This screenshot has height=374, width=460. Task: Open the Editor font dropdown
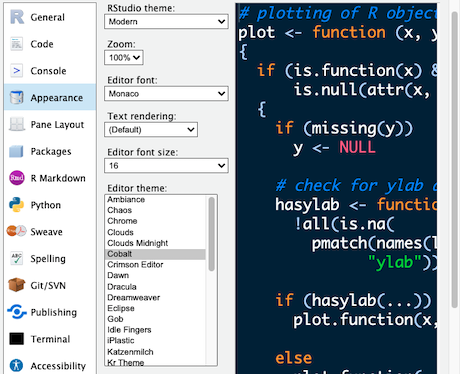click(x=166, y=94)
